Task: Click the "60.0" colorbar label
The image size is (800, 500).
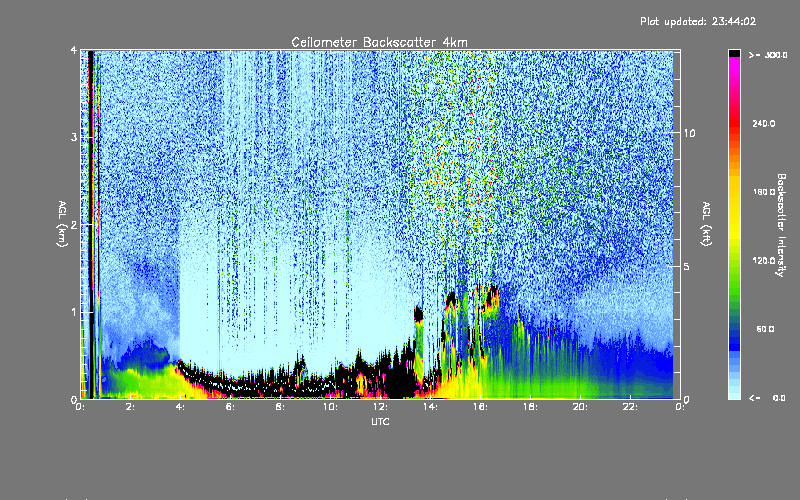Action: click(765, 329)
